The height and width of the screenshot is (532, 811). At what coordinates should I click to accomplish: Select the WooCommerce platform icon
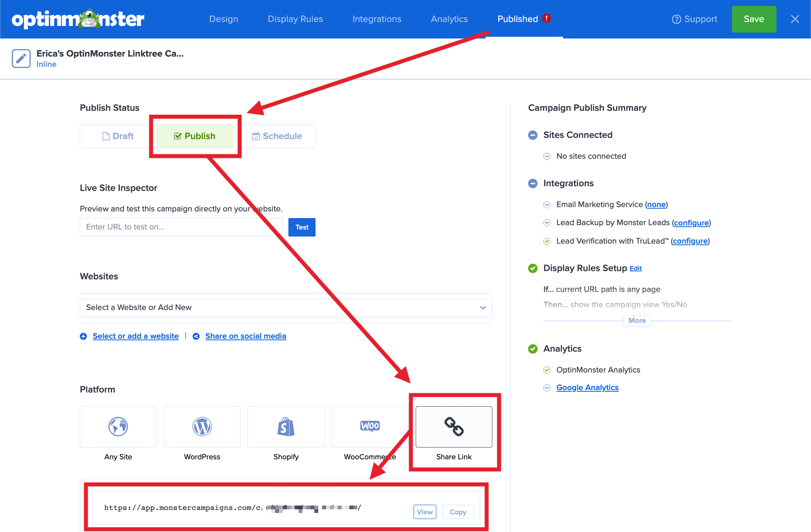(369, 427)
